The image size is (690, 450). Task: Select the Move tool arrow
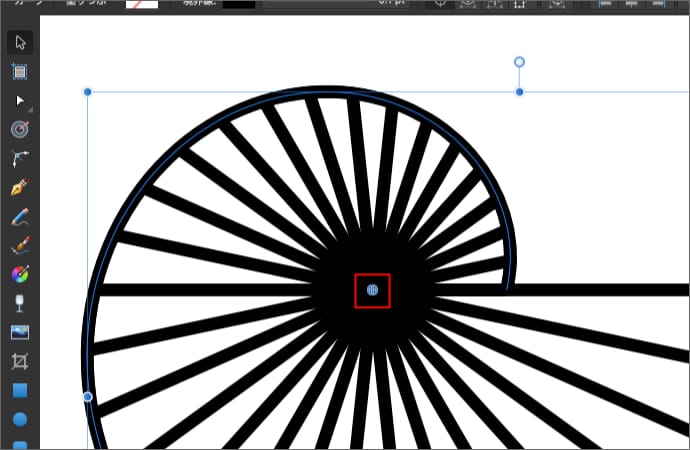tap(20, 42)
